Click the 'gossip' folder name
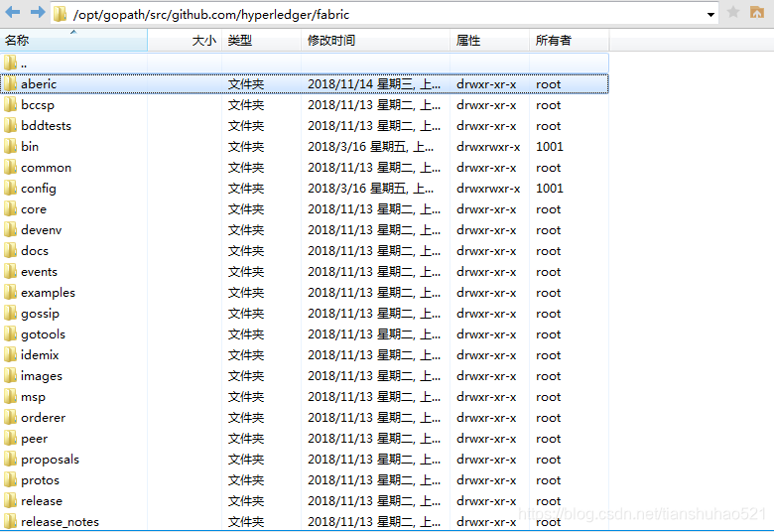This screenshot has height=532, width=774. pyautogui.click(x=40, y=314)
